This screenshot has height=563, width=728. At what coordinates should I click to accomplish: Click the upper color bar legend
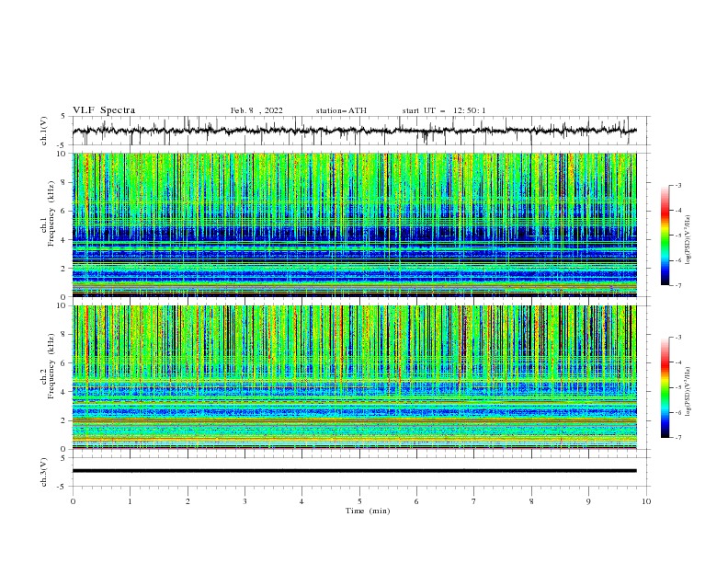pyautogui.click(x=665, y=236)
